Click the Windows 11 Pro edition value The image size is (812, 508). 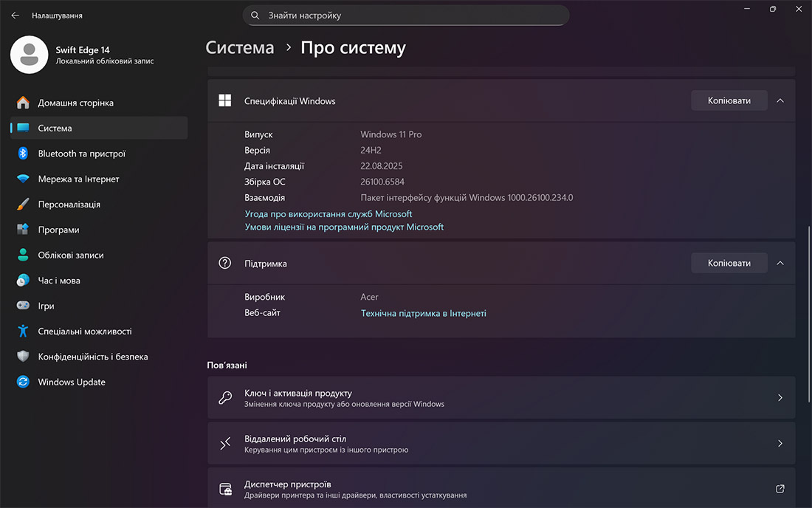[391, 134]
